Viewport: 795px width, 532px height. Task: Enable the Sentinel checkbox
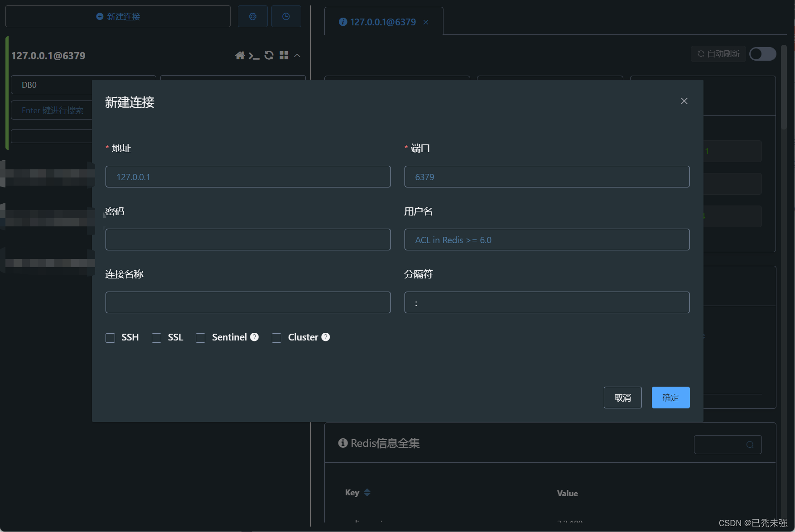click(x=200, y=338)
